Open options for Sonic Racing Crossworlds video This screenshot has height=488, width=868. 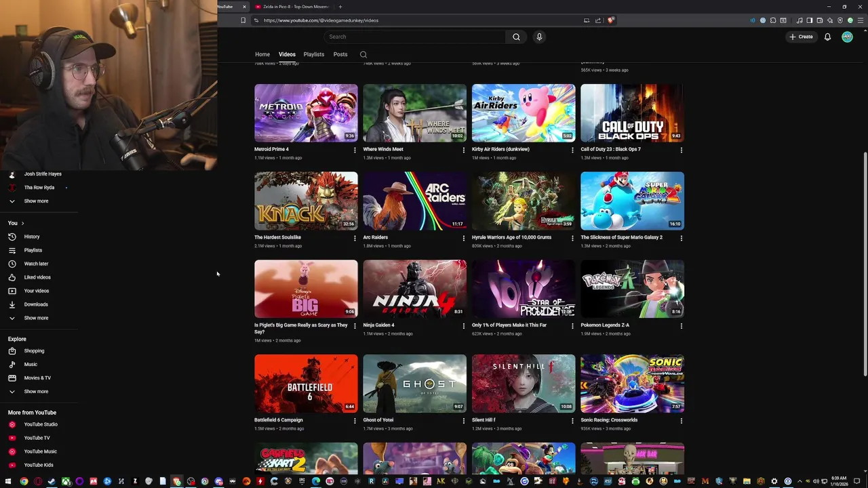point(681,421)
